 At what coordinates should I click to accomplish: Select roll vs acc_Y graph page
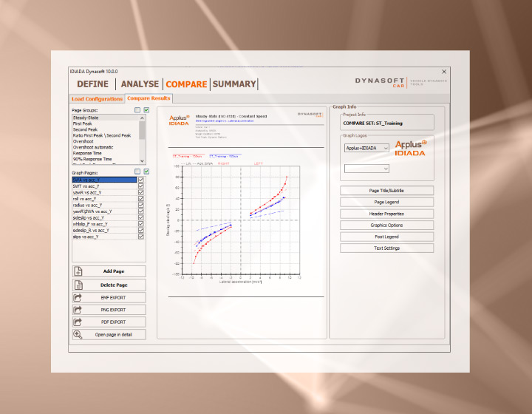click(x=104, y=199)
